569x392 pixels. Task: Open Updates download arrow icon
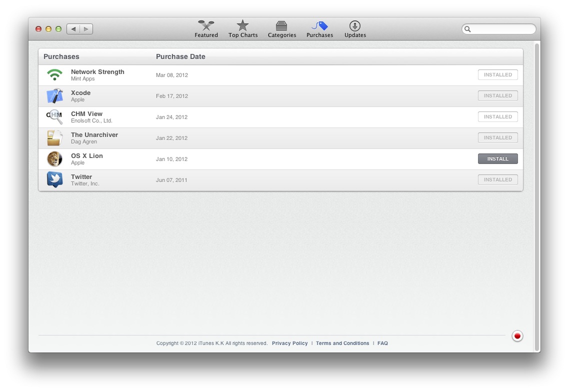click(355, 26)
